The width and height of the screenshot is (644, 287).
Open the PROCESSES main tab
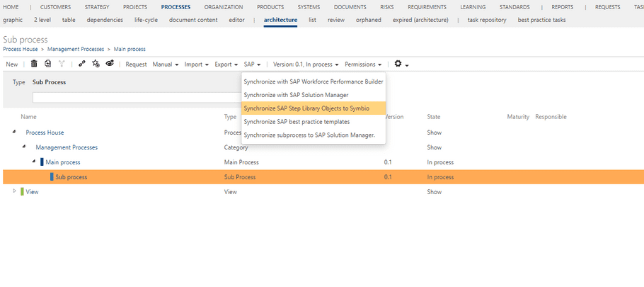pyautogui.click(x=176, y=7)
